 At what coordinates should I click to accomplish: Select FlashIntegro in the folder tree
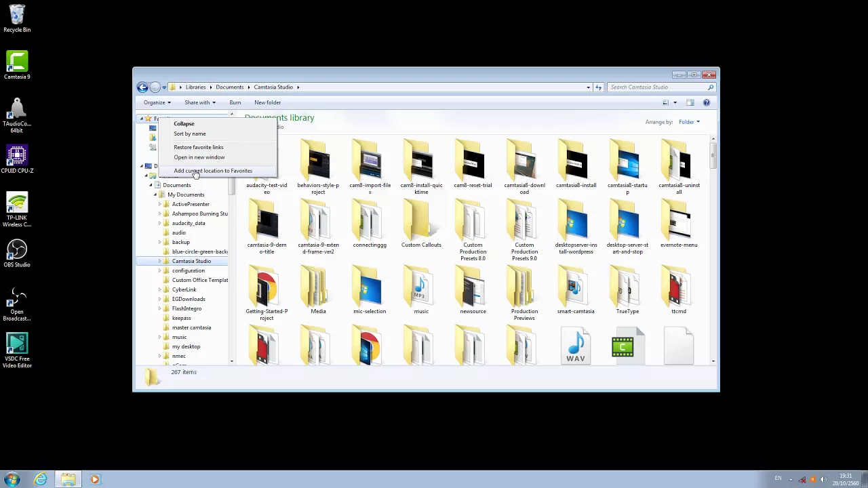(x=186, y=308)
